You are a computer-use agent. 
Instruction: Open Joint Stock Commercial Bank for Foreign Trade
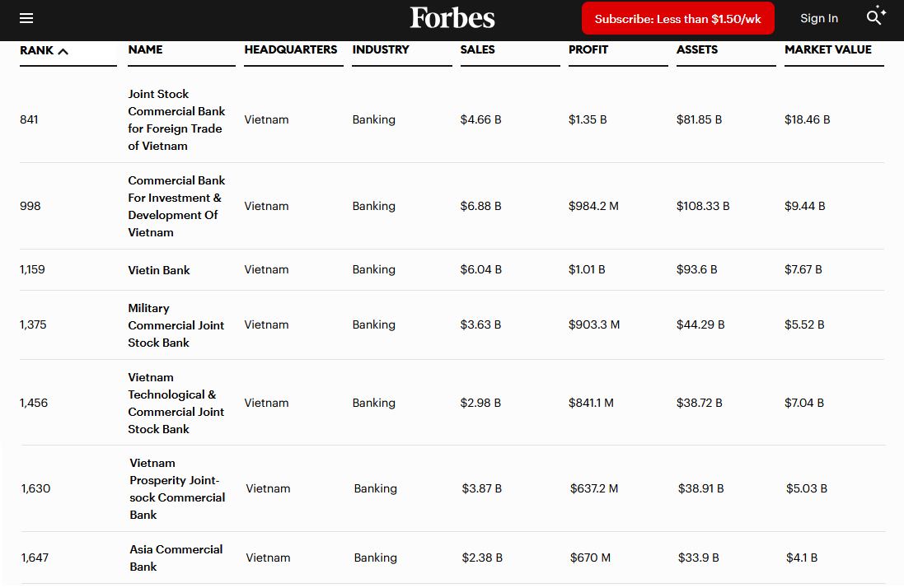pyautogui.click(x=176, y=119)
